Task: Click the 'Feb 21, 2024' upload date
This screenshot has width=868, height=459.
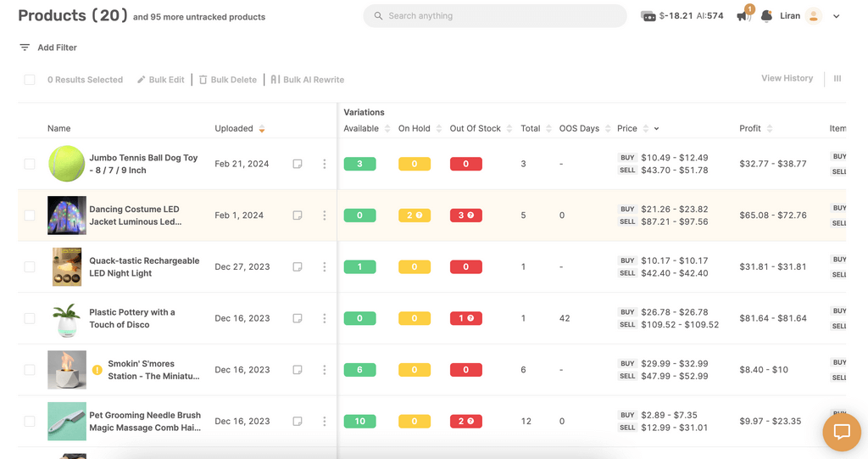Action: pos(242,164)
